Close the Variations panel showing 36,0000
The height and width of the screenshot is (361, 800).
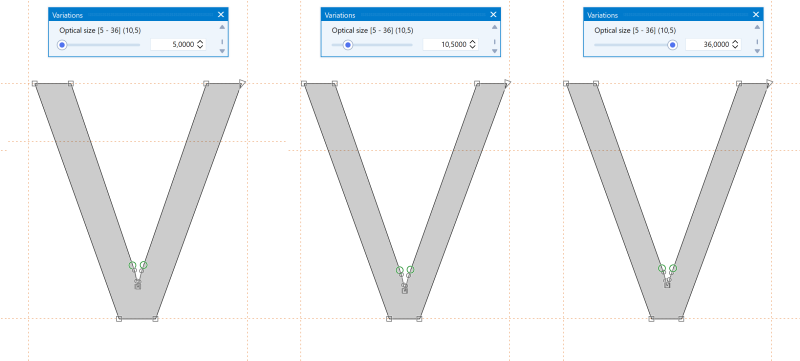pyautogui.click(x=756, y=15)
